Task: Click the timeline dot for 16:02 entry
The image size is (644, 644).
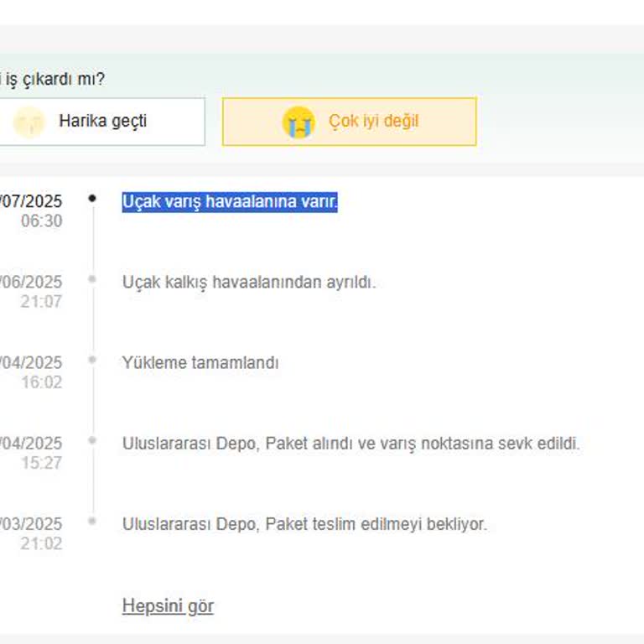Action: point(92,360)
